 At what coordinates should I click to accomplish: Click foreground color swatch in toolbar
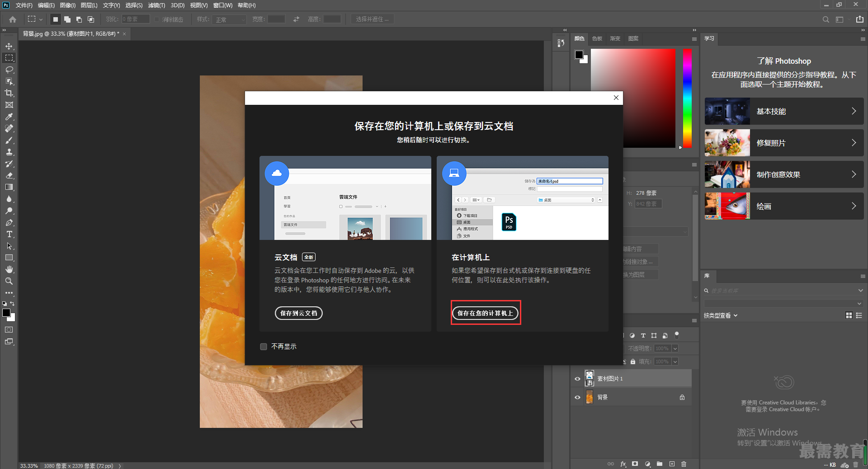click(6, 313)
